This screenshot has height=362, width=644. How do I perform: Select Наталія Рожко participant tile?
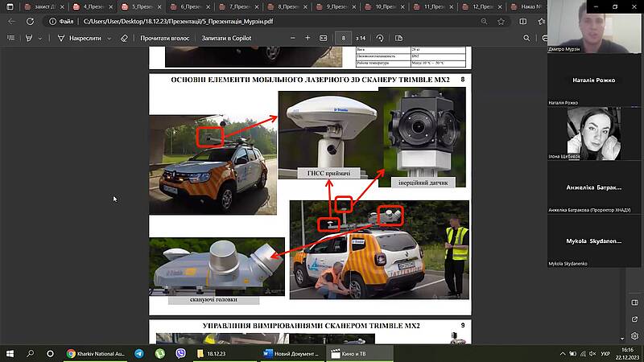click(x=594, y=80)
